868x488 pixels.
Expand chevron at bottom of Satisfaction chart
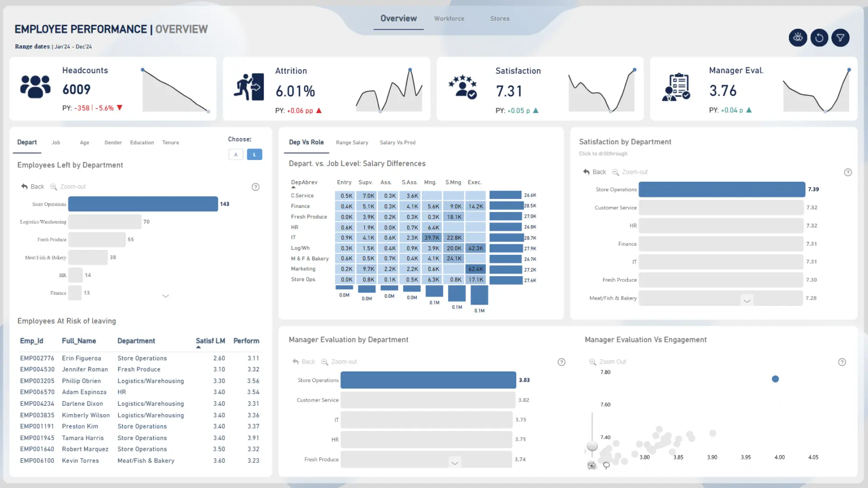click(747, 301)
